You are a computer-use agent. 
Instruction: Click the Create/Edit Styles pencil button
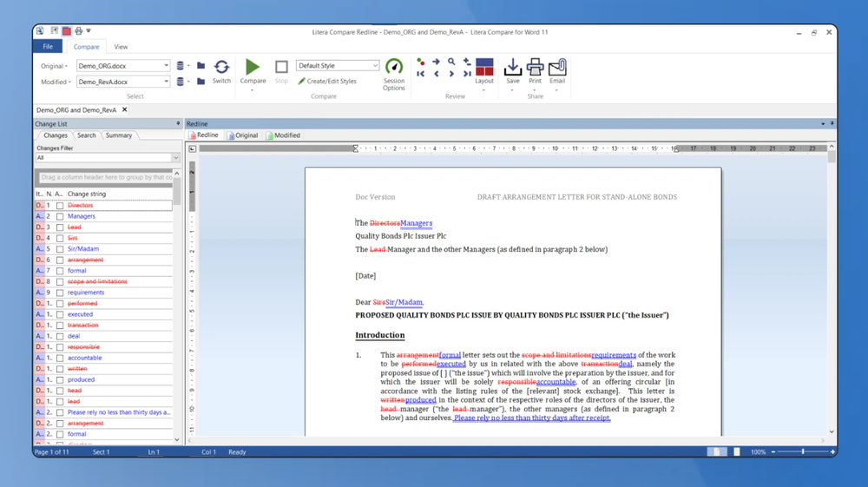click(x=327, y=82)
